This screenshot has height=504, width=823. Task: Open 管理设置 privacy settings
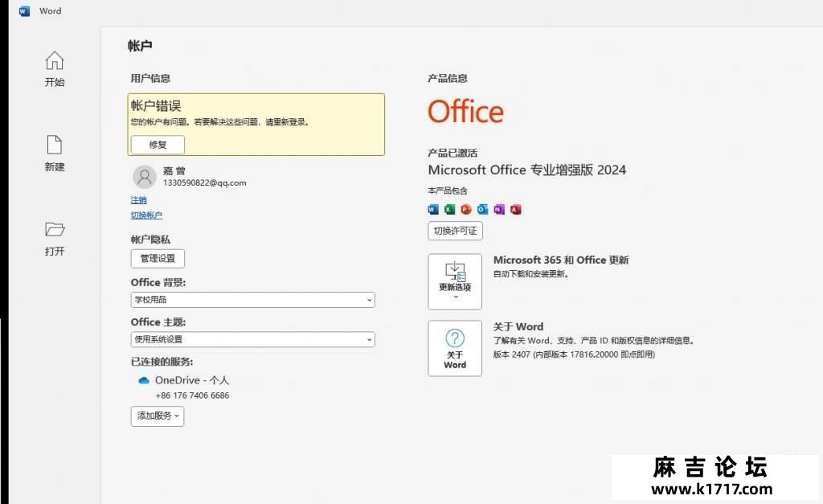coord(158,258)
